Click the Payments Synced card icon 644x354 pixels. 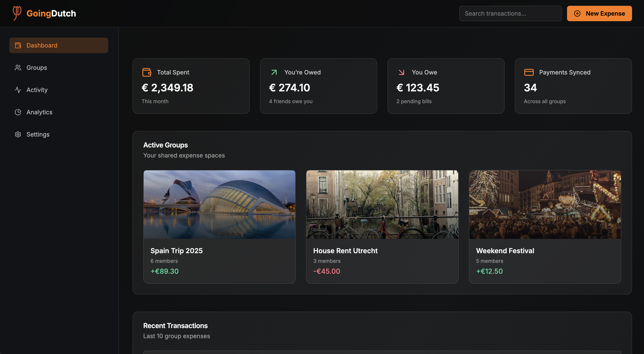point(529,72)
